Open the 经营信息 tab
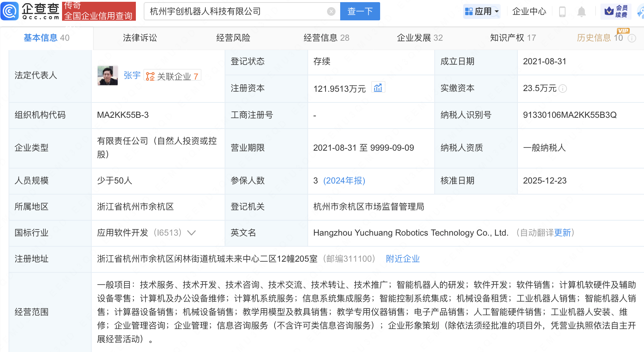The image size is (644, 352). (326, 38)
